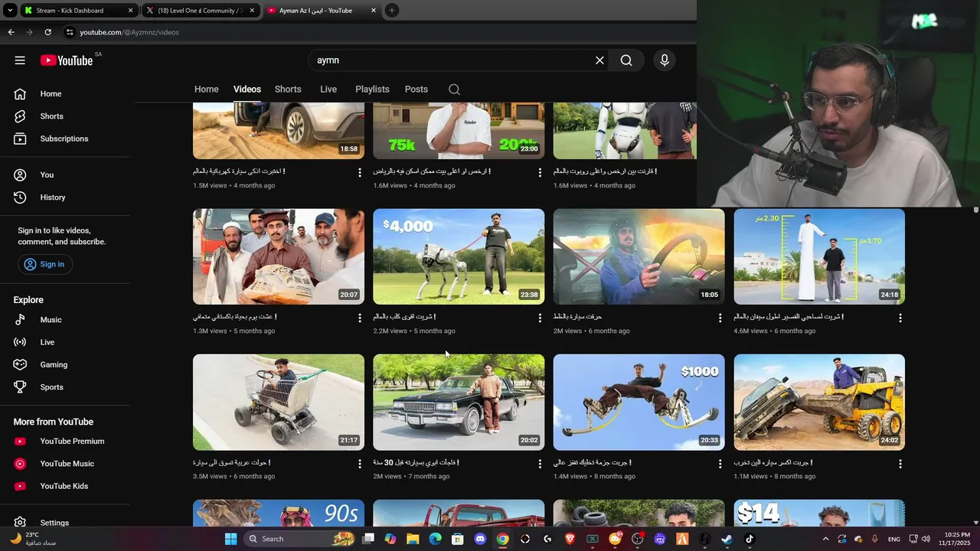Open options for the 18:58 video
980x551 pixels.
click(359, 173)
